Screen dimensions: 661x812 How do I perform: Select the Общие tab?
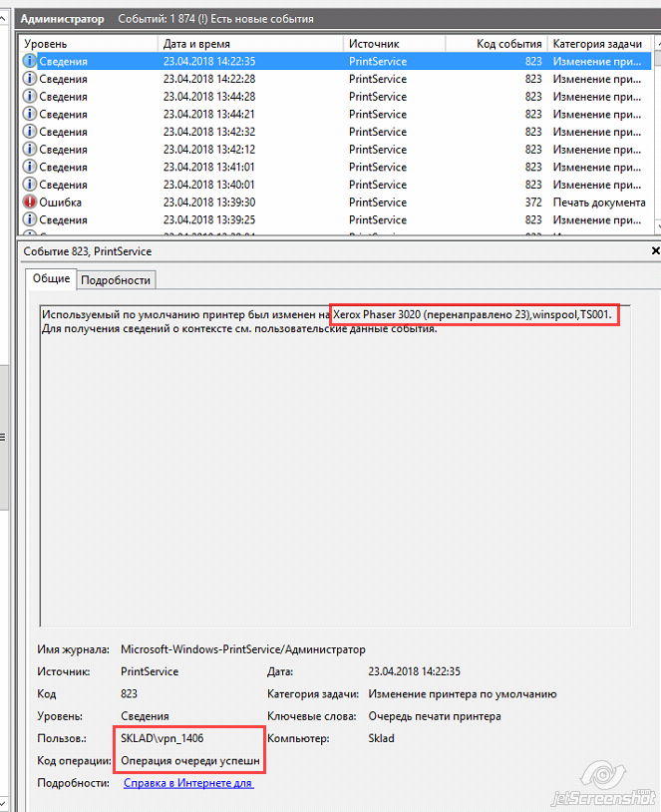coord(51,279)
